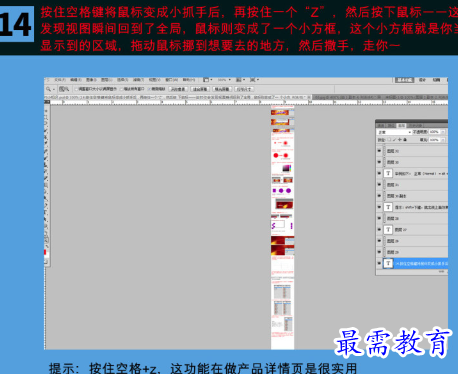Click the lock all icon in Layers

click(x=405, y=140)
